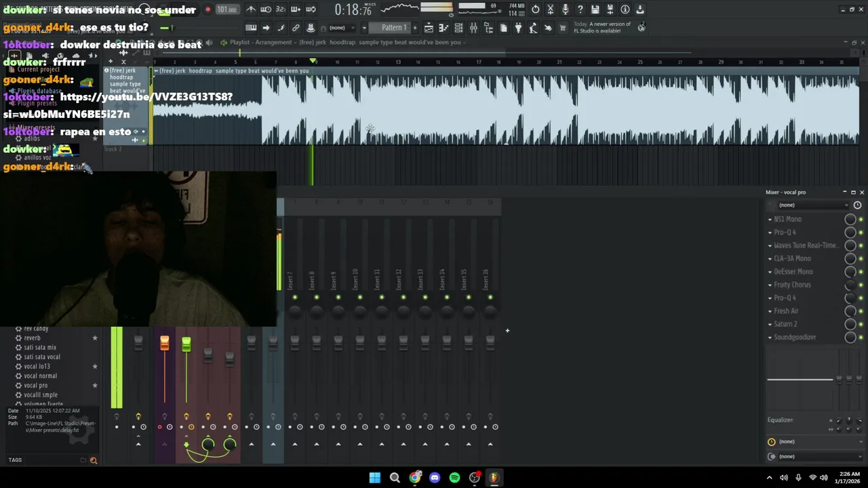Mute the Insert 16 mixer track LED
Viewport: 868px width, 488px height.
coord(490,297)
